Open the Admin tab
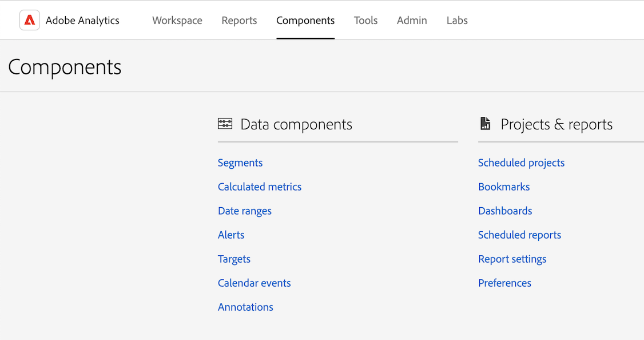The height and width of the screenshot is (340, 644). pos(412,21)
